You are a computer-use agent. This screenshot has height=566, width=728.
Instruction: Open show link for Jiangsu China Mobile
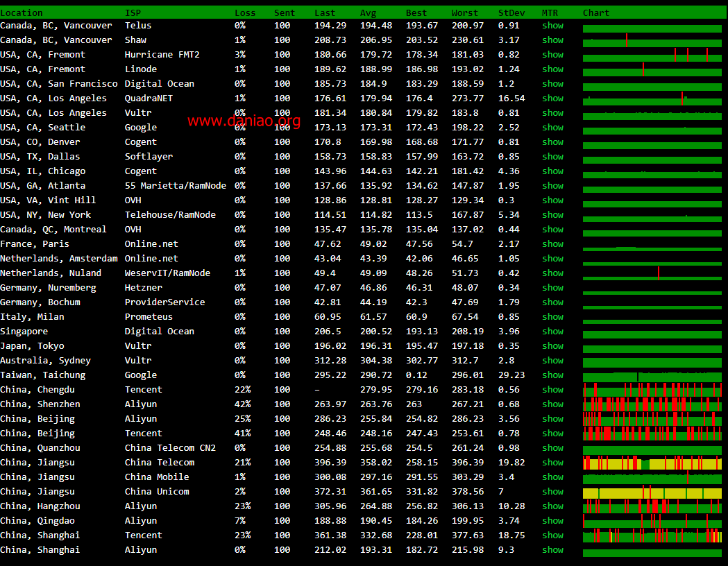click(552, 477)
